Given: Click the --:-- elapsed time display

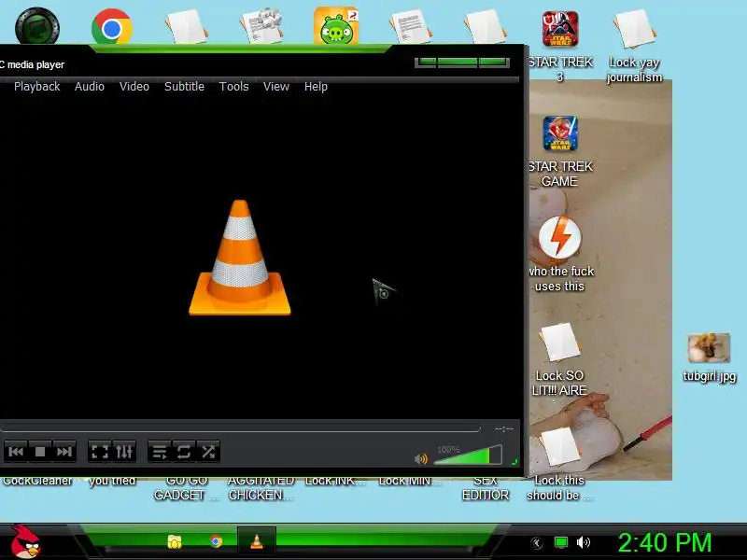Looking at the screenshot, I should (x=504, y=429).
